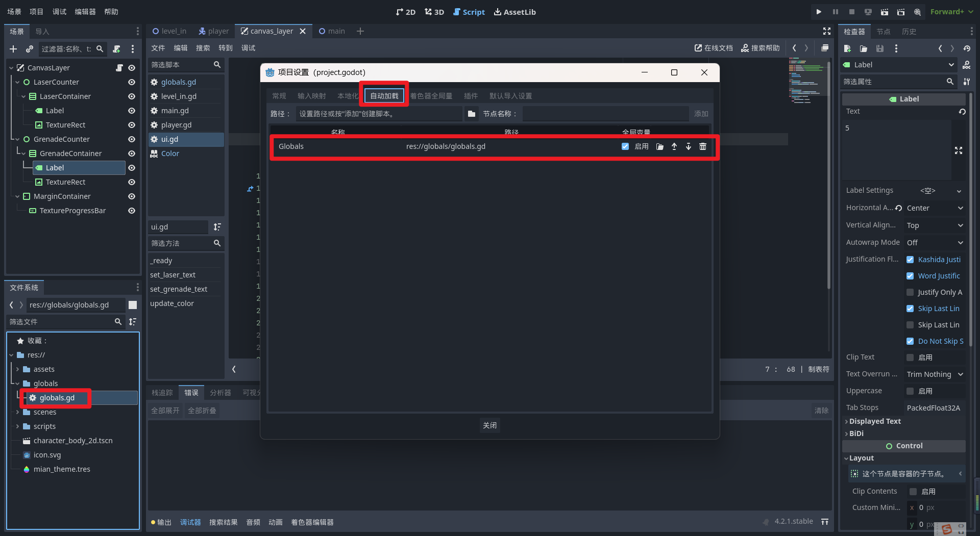Move the Globals autoload entry down
Viewport: 980px width, 536px height.
tap(689, 146)
